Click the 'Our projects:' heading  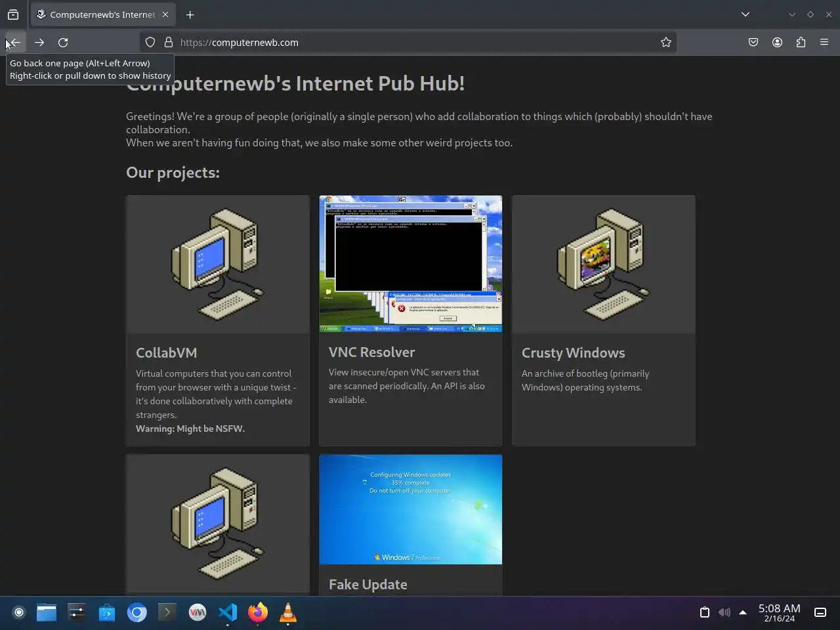(173, 172)
